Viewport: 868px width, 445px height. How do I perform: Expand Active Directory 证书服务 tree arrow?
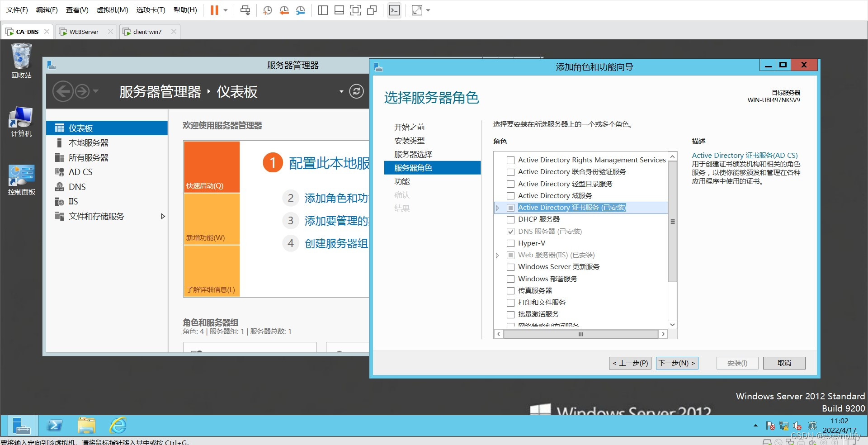pos(497,208)
